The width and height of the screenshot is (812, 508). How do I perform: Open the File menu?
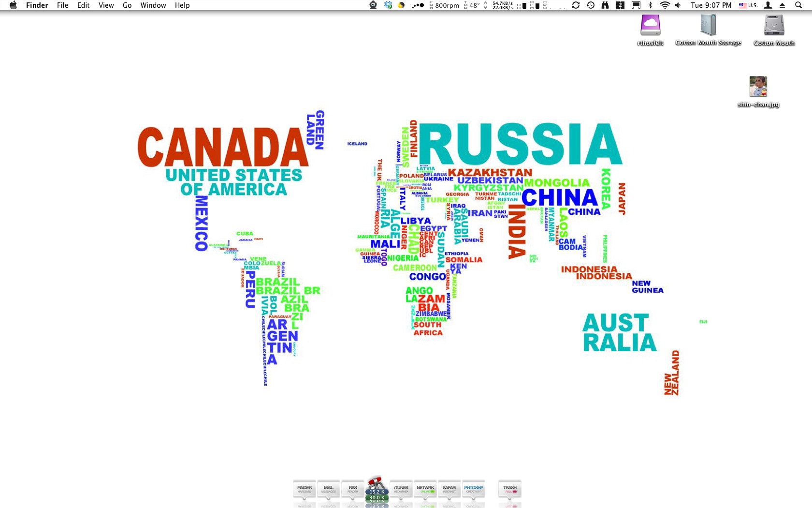coord(62,5)
